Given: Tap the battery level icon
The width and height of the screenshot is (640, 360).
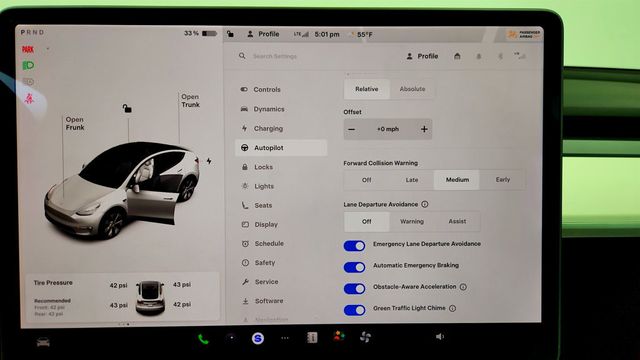Looking at the screenshot, I should click(x=209, y=33).
